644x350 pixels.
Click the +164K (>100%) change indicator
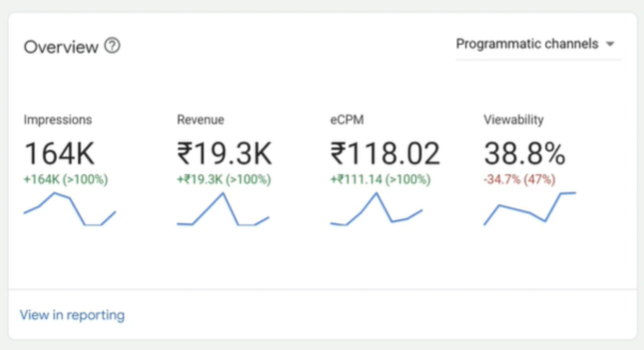tap(66, 179)
